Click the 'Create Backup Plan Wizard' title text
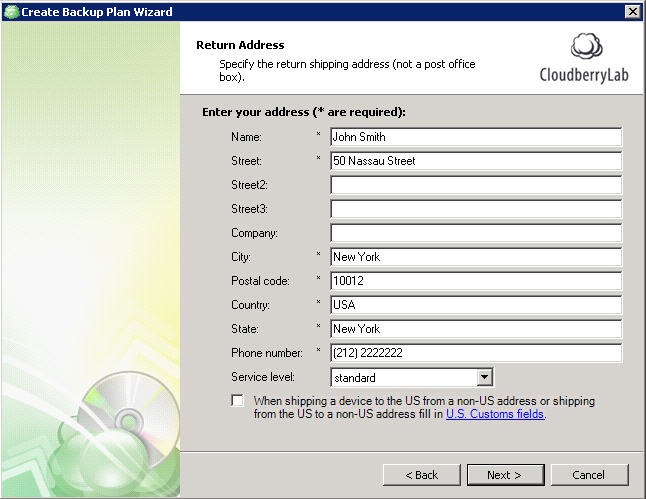The image size is (646, 499). click(97, 12)
